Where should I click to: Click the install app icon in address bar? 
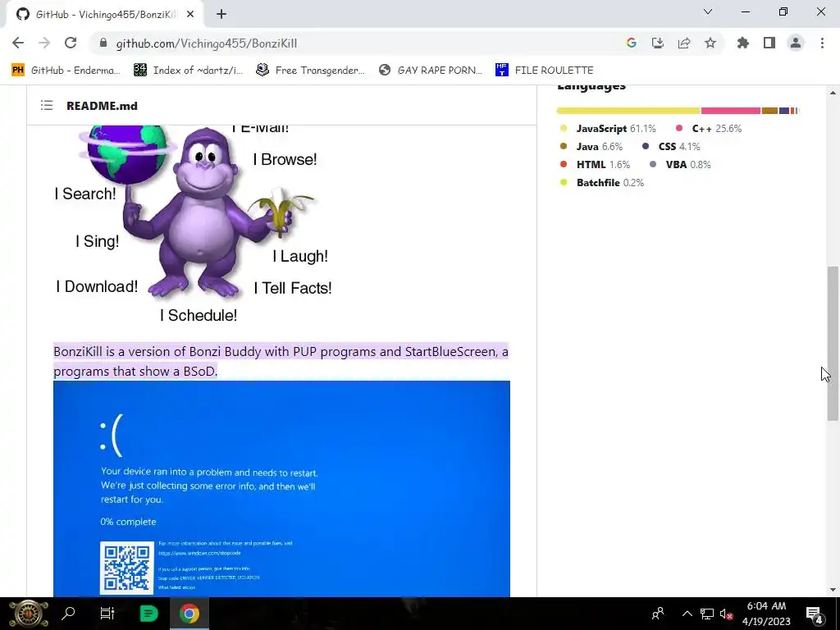tap(657, 43)
